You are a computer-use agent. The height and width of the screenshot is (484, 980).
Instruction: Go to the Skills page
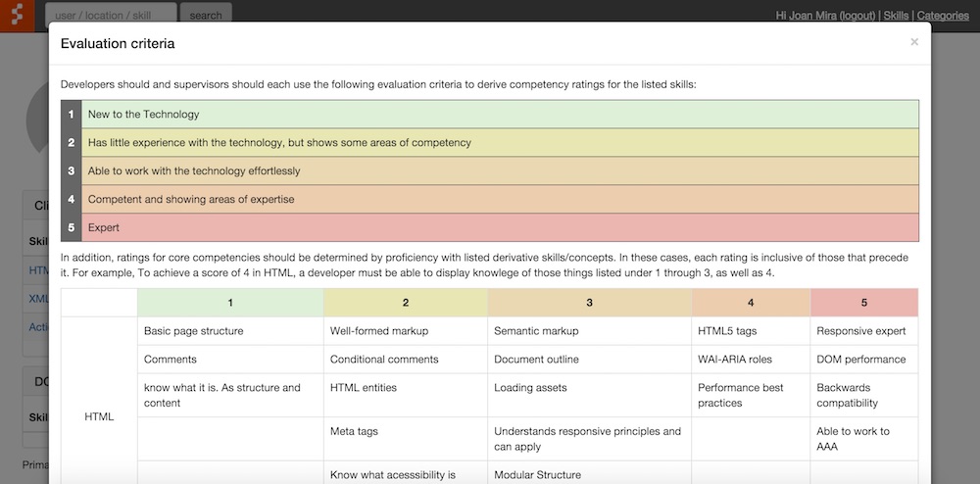pos(896,16)
